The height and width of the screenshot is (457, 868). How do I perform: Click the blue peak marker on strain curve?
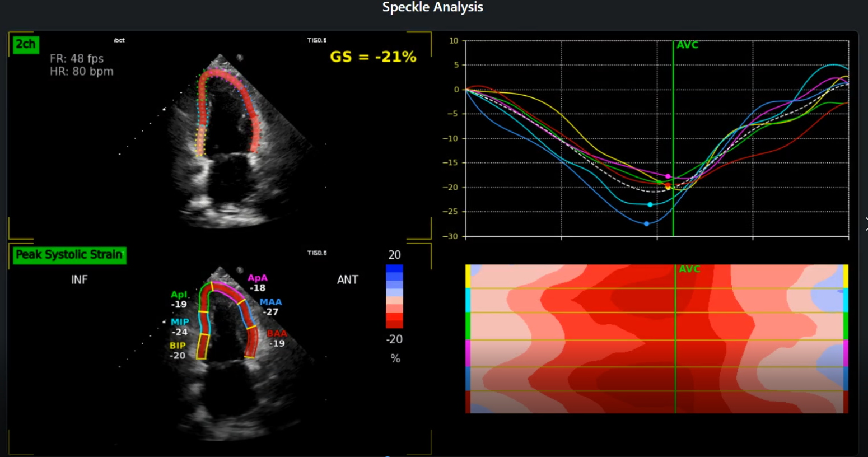(x=646, y=224)
